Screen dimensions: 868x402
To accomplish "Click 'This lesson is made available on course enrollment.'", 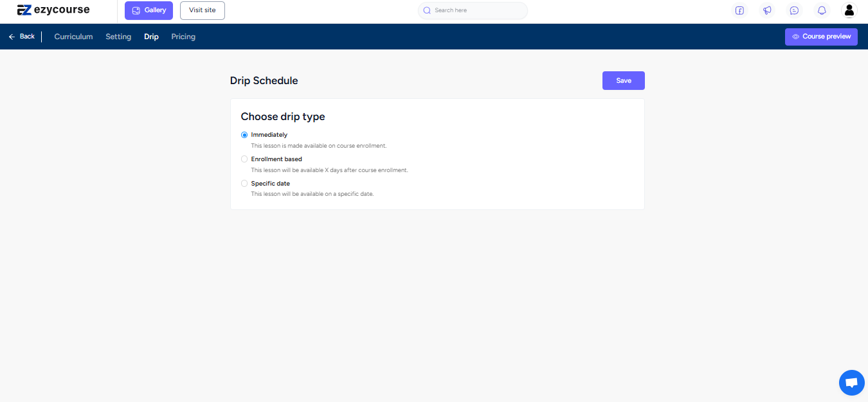I will [319, 146].
